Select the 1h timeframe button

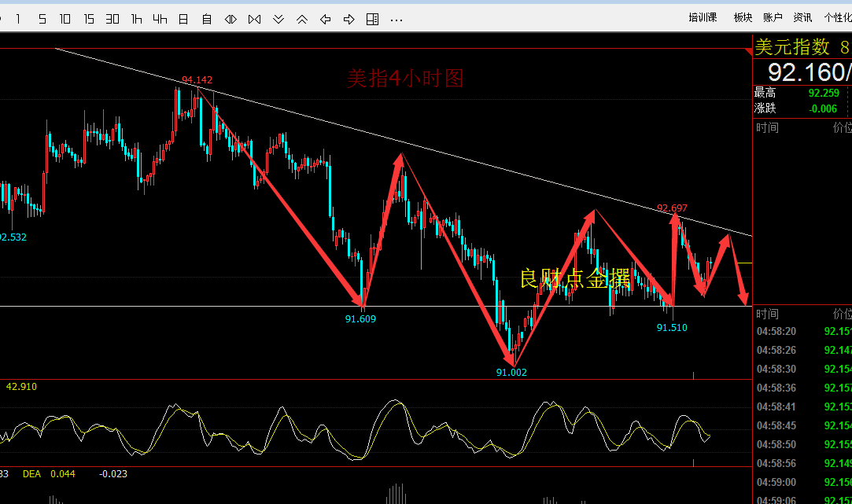coord(137,19)
